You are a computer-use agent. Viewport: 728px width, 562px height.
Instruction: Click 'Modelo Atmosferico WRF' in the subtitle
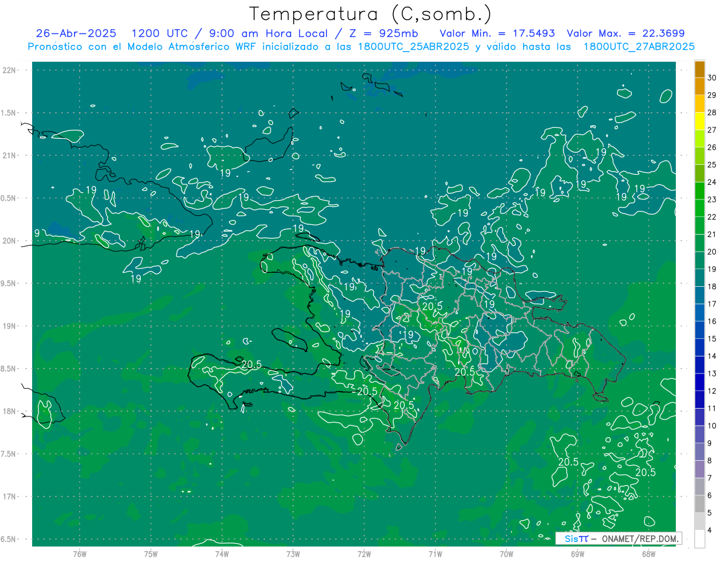194,47
